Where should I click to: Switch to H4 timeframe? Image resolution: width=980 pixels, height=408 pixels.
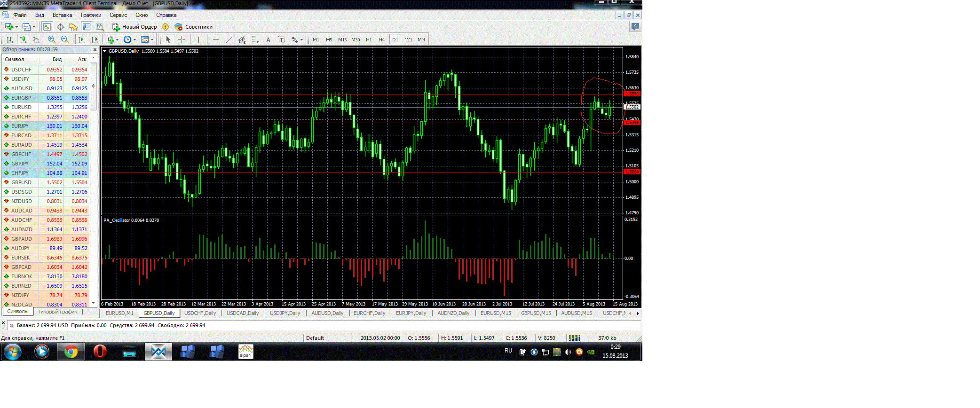tap(381, 39)
